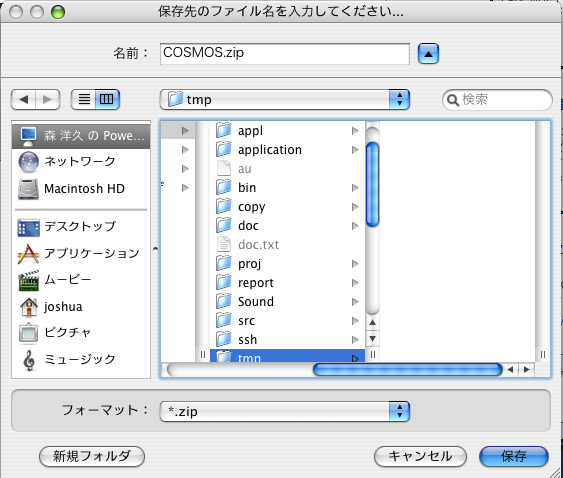Click the 保存 save button

click(x=514, y=456)
